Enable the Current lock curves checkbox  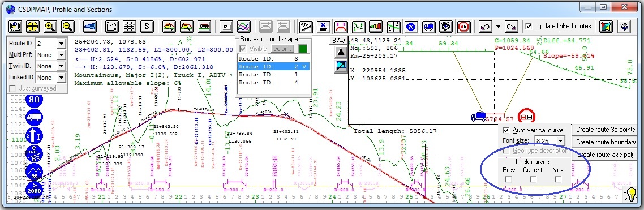pos(533,179)
